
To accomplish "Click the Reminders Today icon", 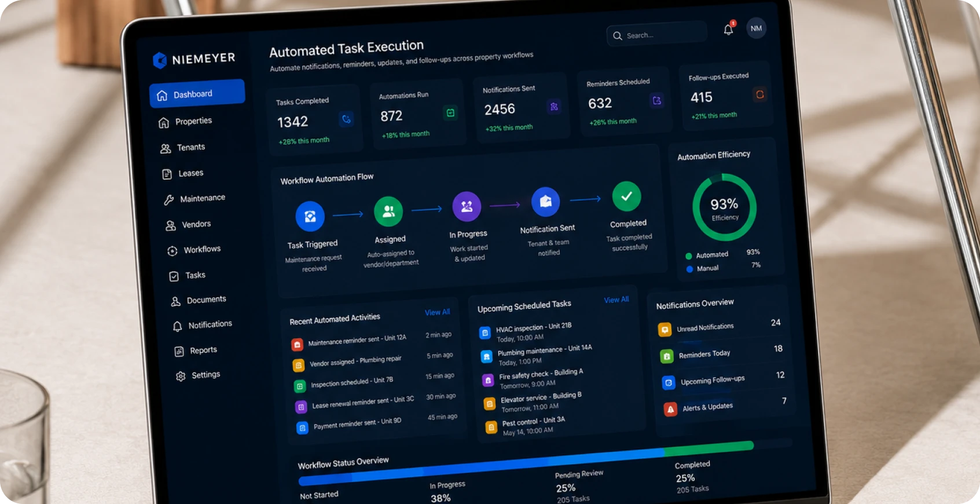I will (666, 356).
